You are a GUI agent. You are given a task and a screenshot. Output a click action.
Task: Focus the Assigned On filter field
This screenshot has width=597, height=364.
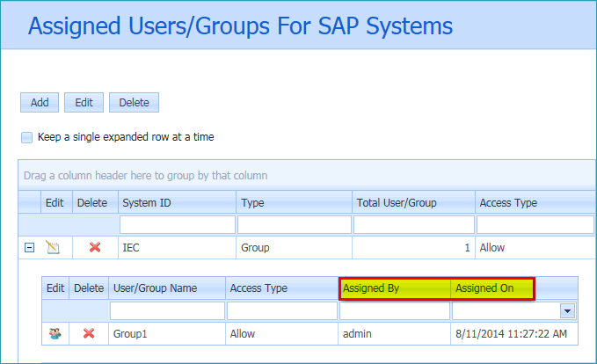[506, 311]
